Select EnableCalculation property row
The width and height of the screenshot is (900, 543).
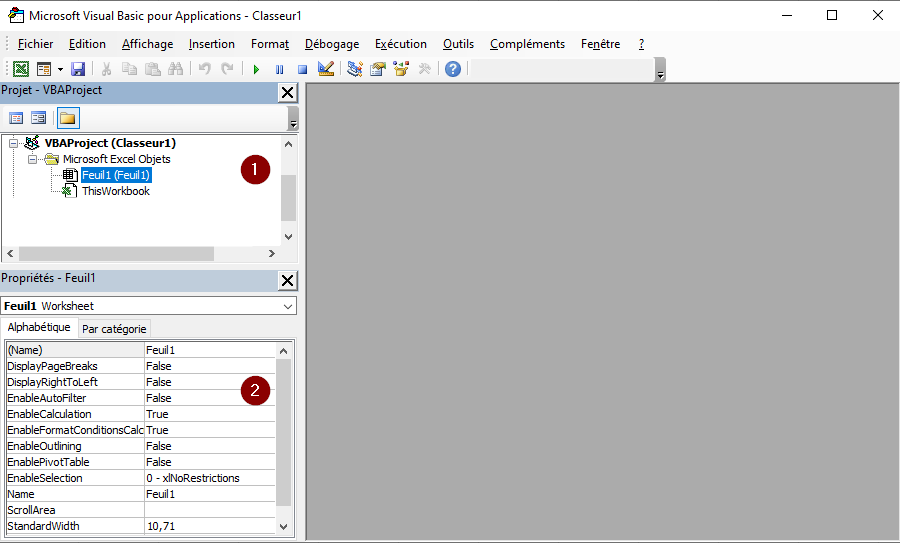pyautogui.click(x=141, y=414)
